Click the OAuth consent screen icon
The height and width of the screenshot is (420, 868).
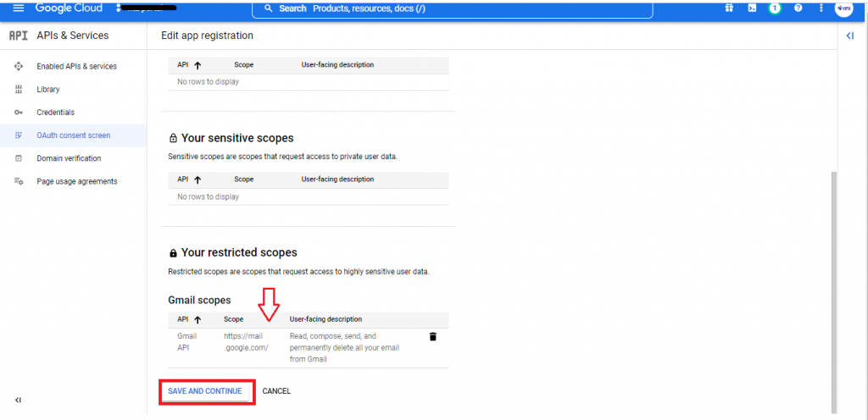point(19,135)
